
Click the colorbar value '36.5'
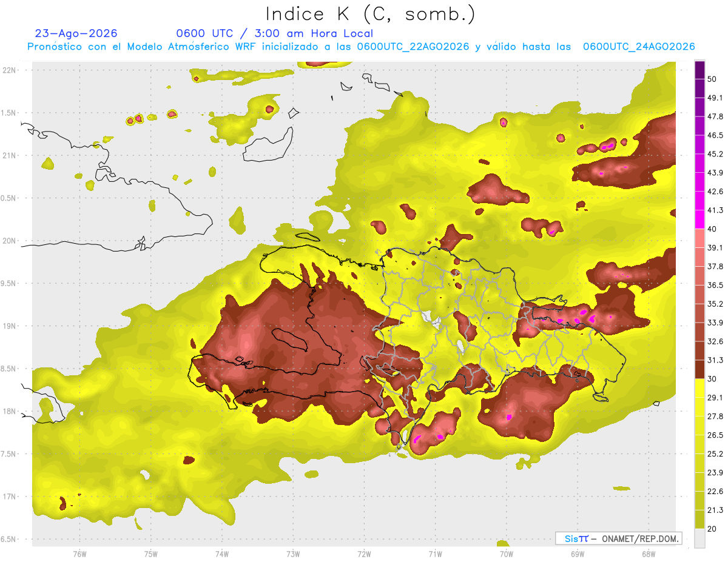(715, 285)
